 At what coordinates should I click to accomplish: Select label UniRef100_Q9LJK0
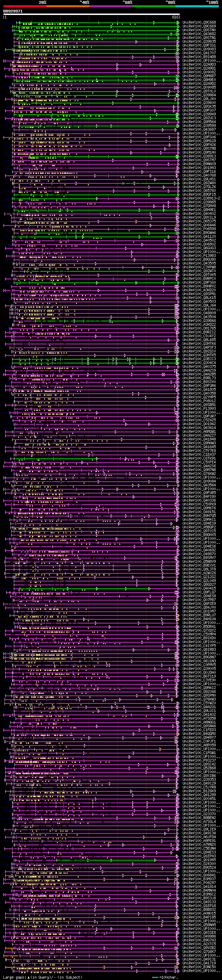199,99
